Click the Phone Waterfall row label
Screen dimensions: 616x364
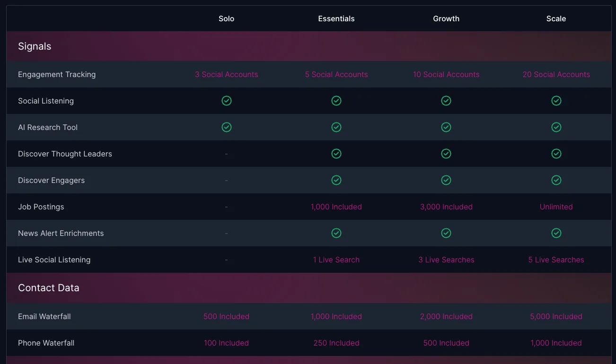46,343
